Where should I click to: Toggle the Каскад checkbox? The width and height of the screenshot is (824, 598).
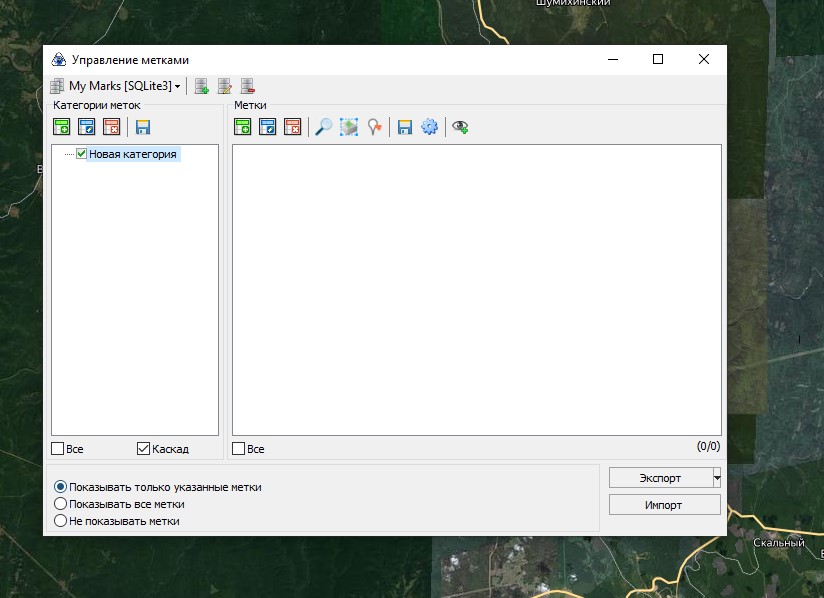pos(143,449)
